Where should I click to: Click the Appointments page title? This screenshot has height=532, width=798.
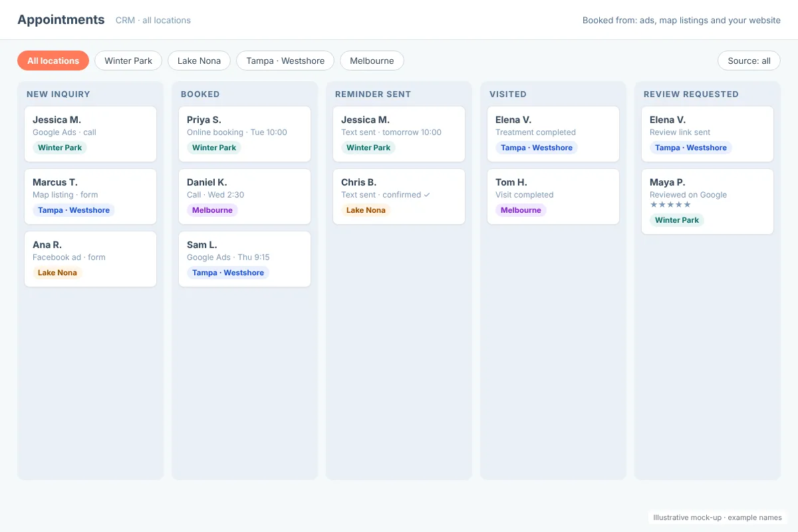(61, 19)
